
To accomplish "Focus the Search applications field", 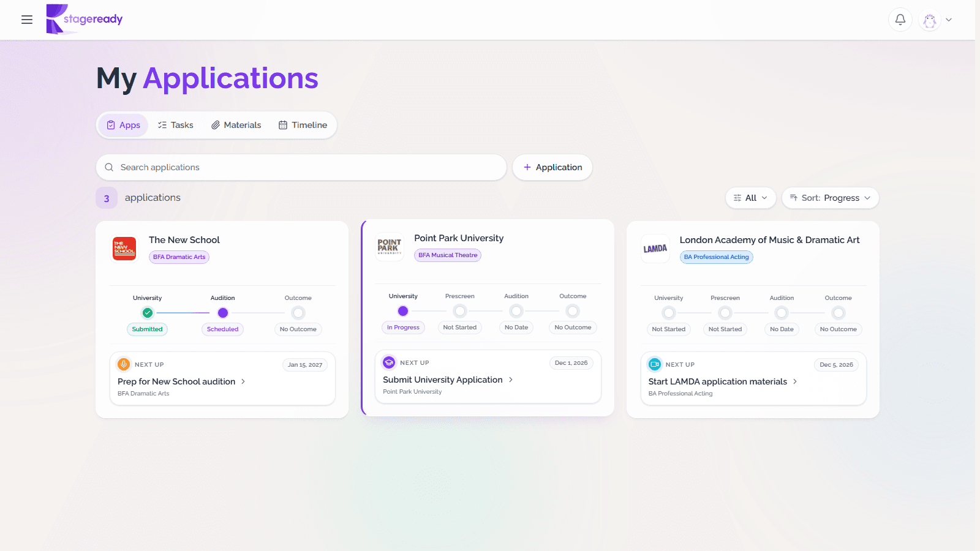I will 301,167.
